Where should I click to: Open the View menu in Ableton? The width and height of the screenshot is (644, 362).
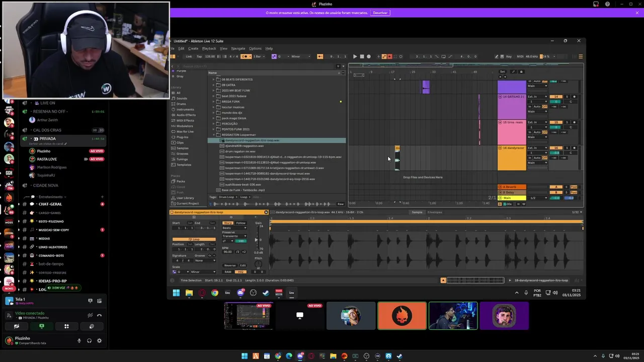[223, 49]
